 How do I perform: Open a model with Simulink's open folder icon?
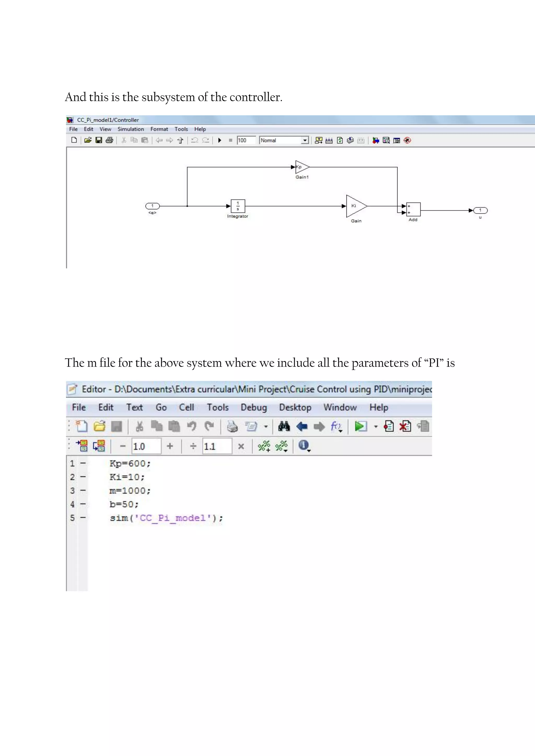pos(88,140)
